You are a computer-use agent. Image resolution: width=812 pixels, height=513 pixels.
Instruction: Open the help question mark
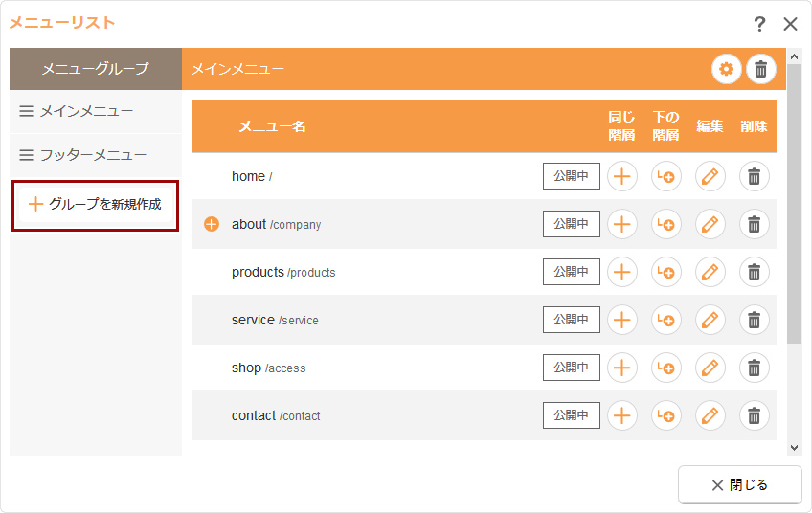(x=759, y=24)
